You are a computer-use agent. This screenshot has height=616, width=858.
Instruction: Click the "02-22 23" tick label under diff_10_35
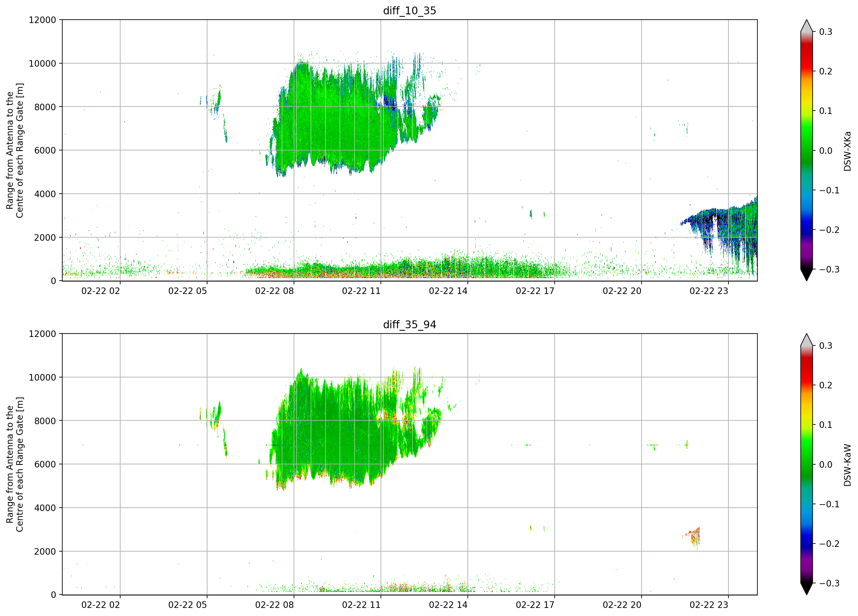pyautogui.click(x=709, y=291)
